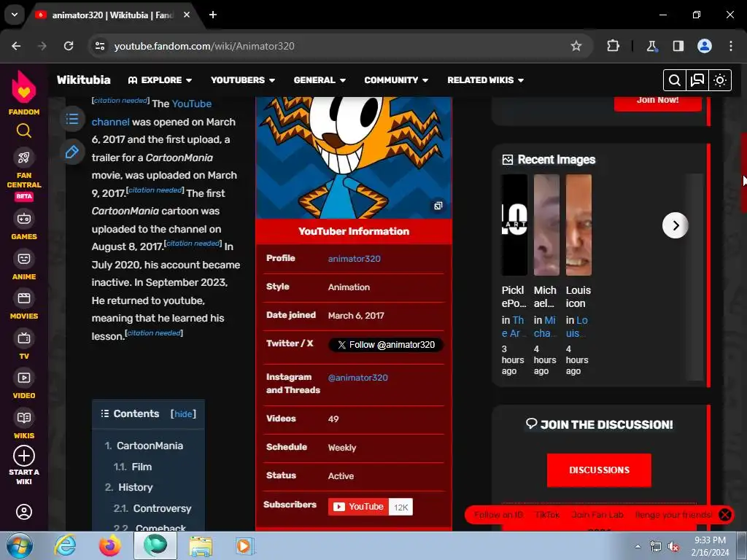The width and height of the screenshot is (747, 560).
Task: Click the muted volume tray icon
Action: click(673, 547)
